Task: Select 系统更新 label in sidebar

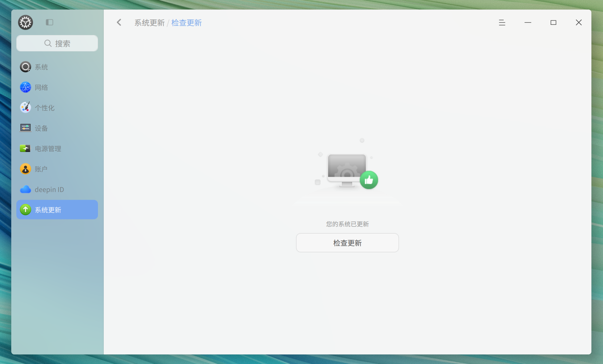Action: point(48,210)
